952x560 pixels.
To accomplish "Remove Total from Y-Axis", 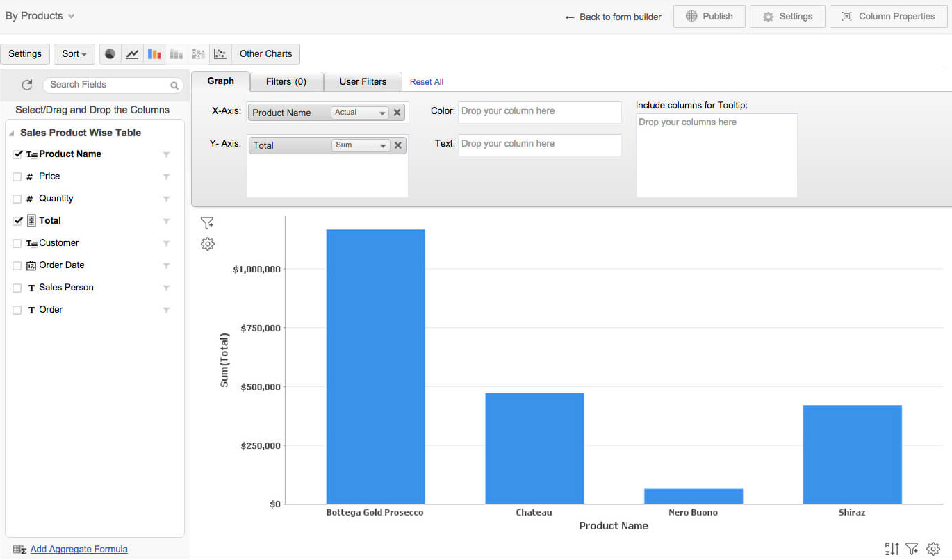I will click(398, 145).
